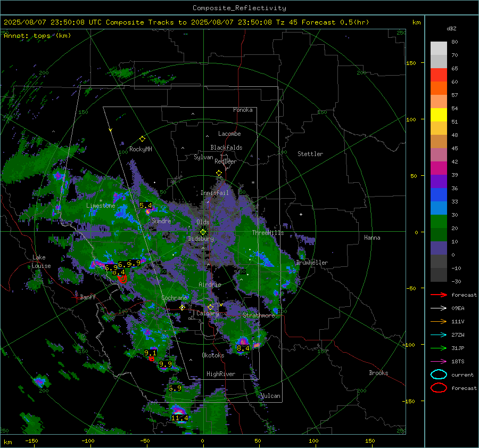Pick the bright yellow swatch between 54 and 51
This screenshot has width=479, height=448.
tap(439, 115)
